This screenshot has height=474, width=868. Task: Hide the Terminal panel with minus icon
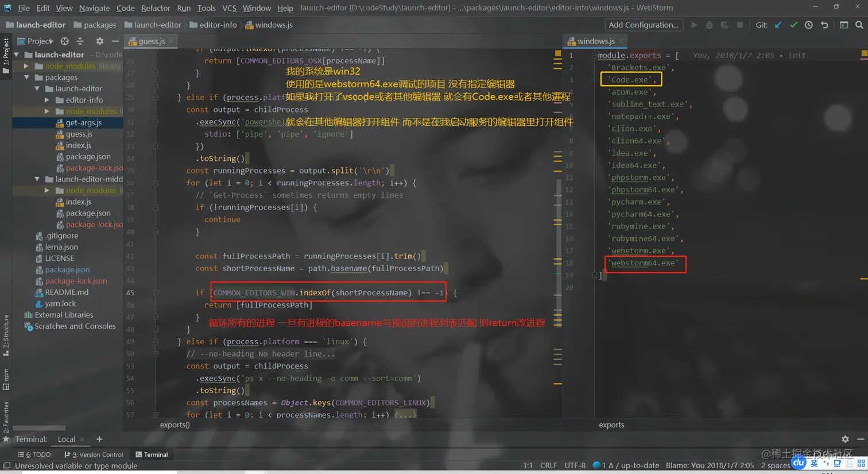click(861, 439)
